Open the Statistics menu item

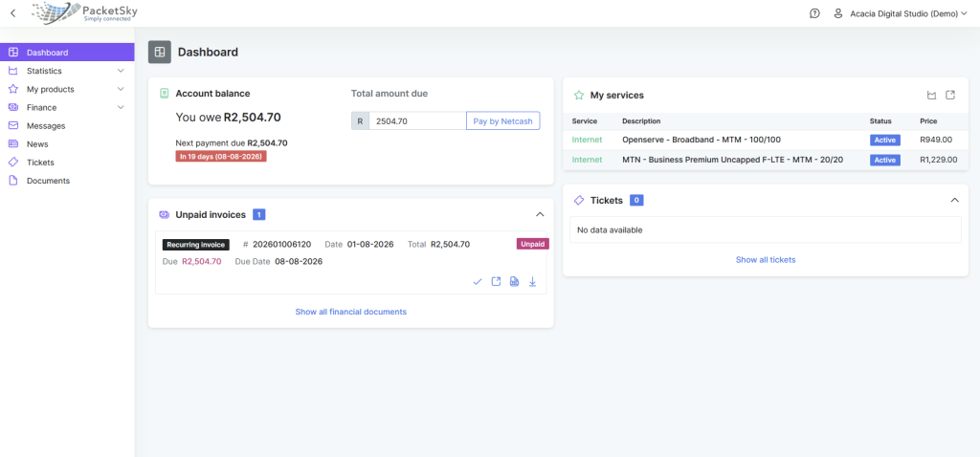(x=67, y=71)
